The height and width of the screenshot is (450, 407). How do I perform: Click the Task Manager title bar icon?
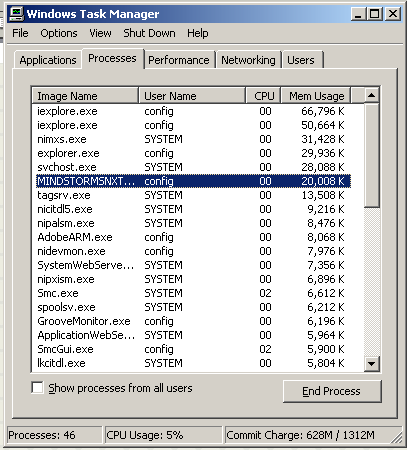point(16,14)
